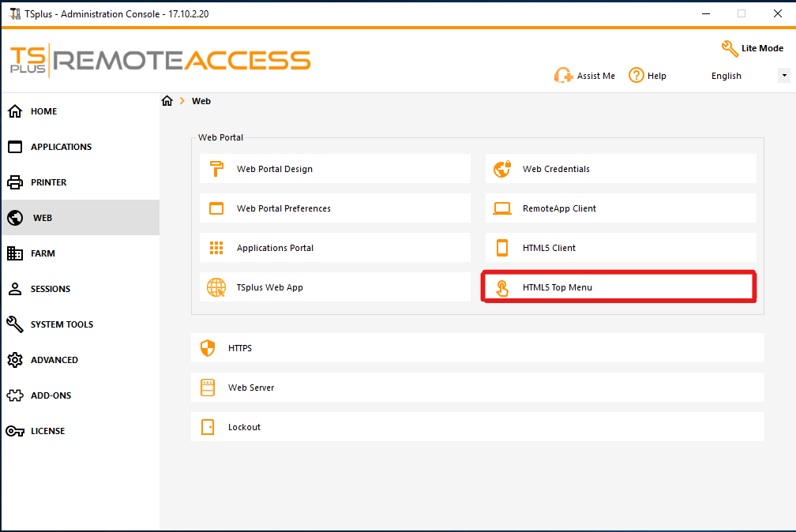Open Web Portal Preferences

335,208
